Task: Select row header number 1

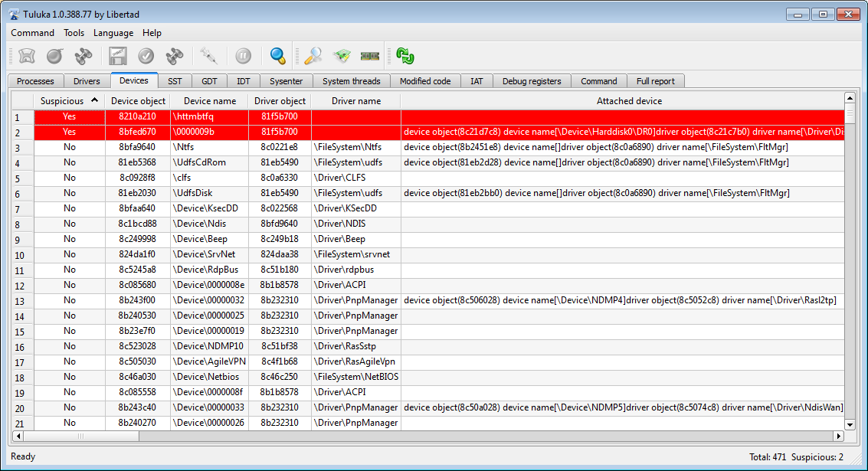Action: 23,116
